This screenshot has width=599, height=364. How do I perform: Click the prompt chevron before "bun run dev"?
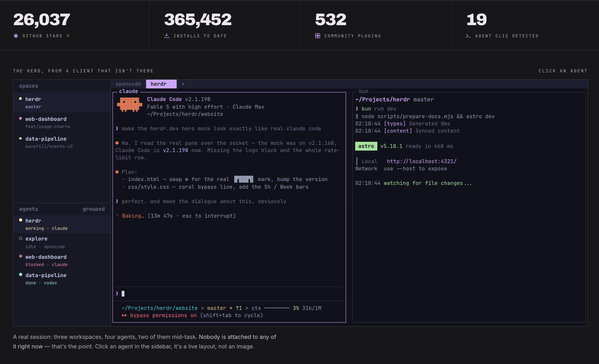click(x=357, y=109)
